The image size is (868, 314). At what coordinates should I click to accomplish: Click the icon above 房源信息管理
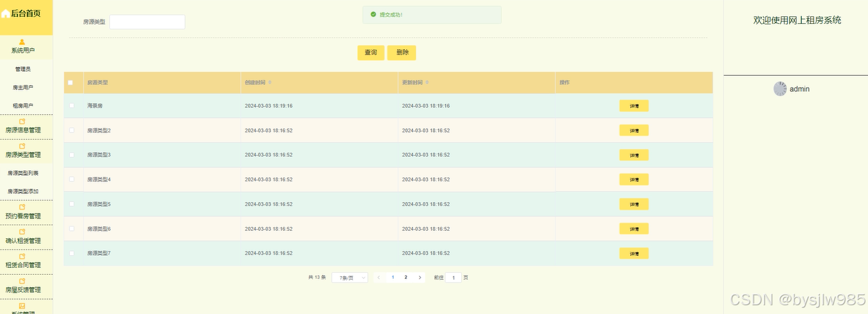(x=22, y=121)
